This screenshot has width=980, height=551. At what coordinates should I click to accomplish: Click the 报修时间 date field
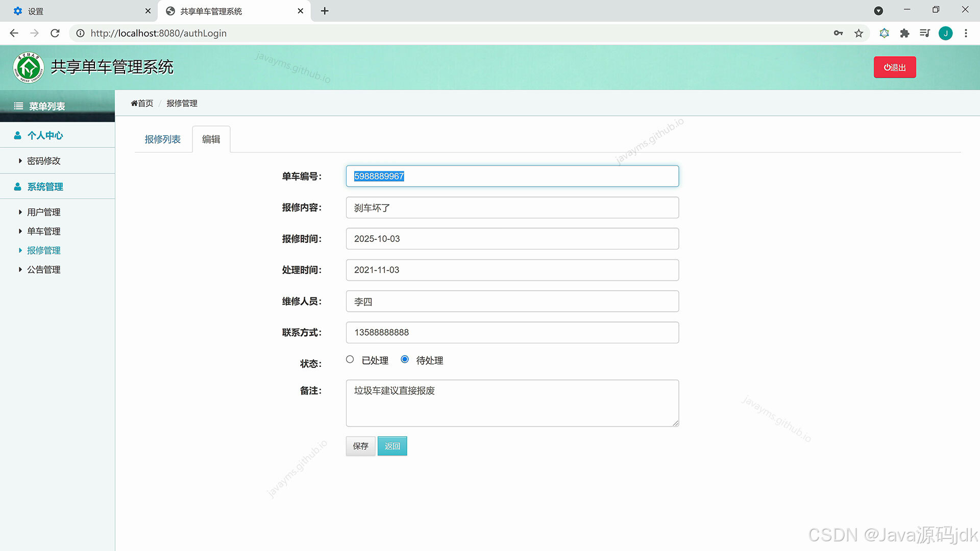click(x=512, y=239)
